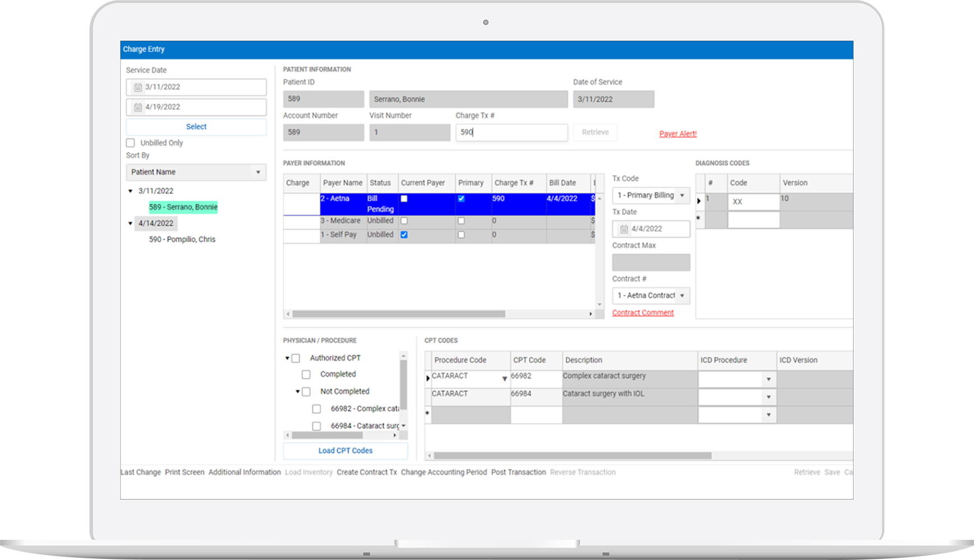
Task: Click Change Accounting Period option
Action: (x=444, y=473)
